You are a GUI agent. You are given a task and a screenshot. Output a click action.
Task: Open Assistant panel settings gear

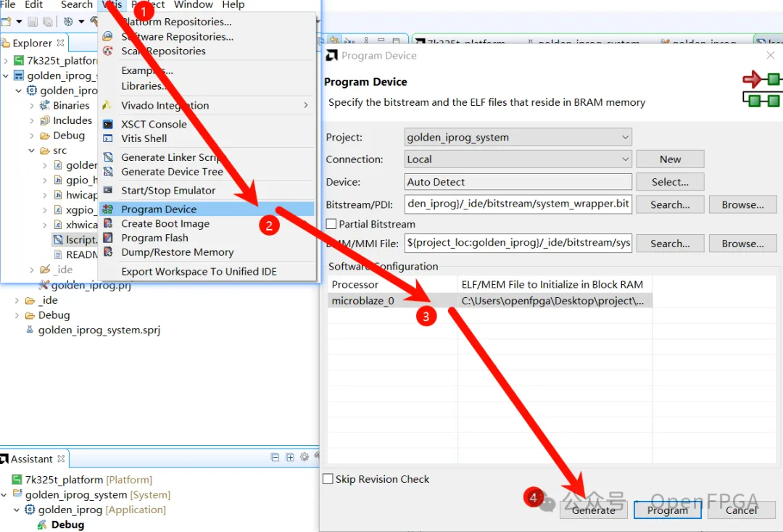click(x=304, y=457)
